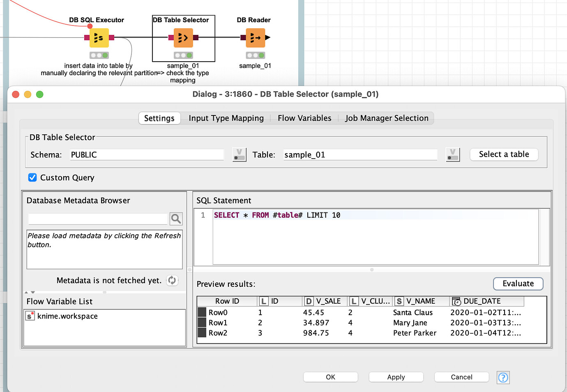Screen dimensions: 567x392
Task: Open the dialog help question mark
Action: click(x=503, y=377)
